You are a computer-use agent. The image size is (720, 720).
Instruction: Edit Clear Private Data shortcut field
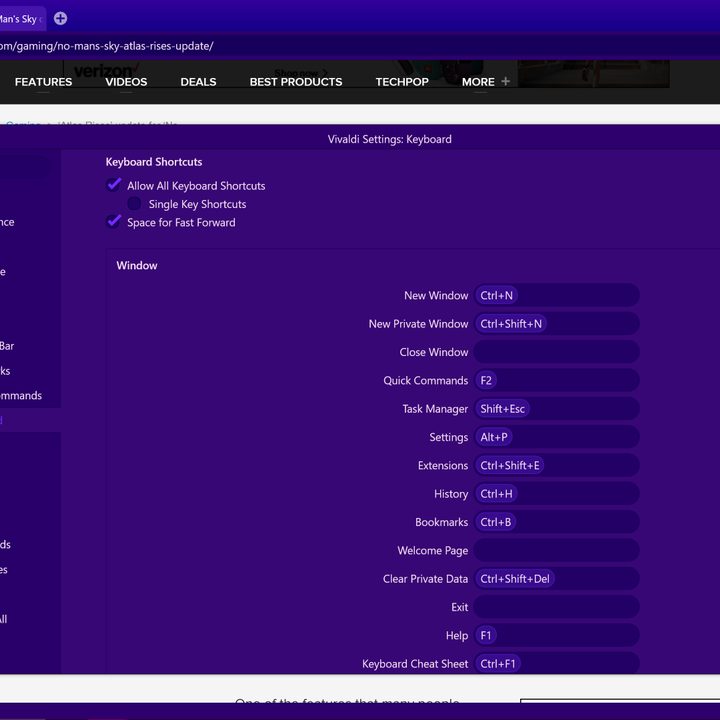point(557,579)
